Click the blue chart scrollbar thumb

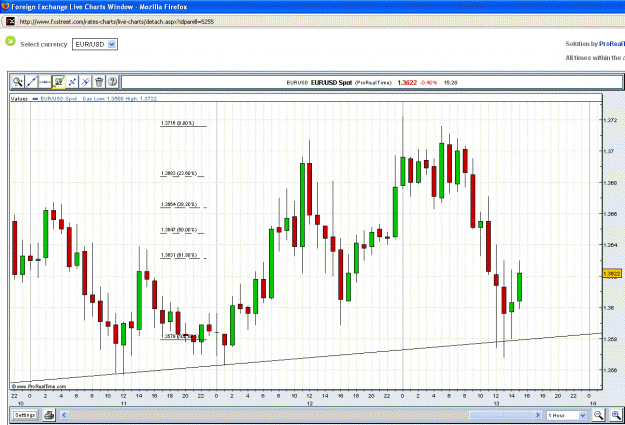click(501, 415)
